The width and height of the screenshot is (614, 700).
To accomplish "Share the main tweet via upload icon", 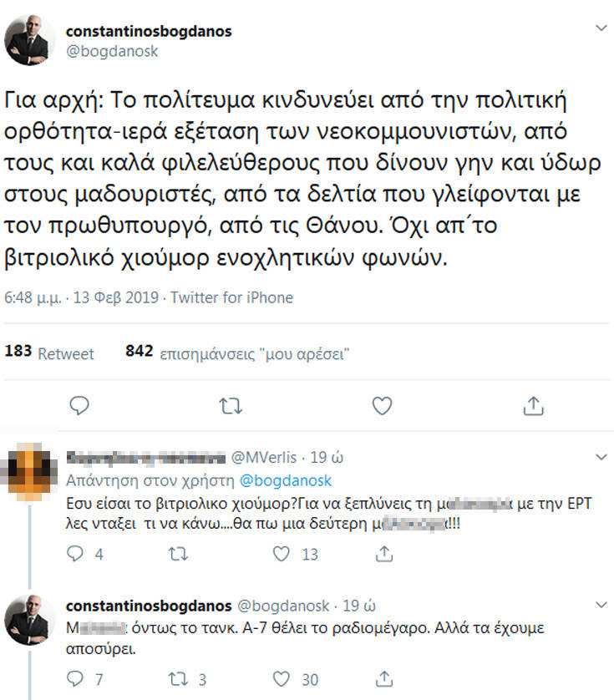I will pyautogui.click(x=533, y=406).
